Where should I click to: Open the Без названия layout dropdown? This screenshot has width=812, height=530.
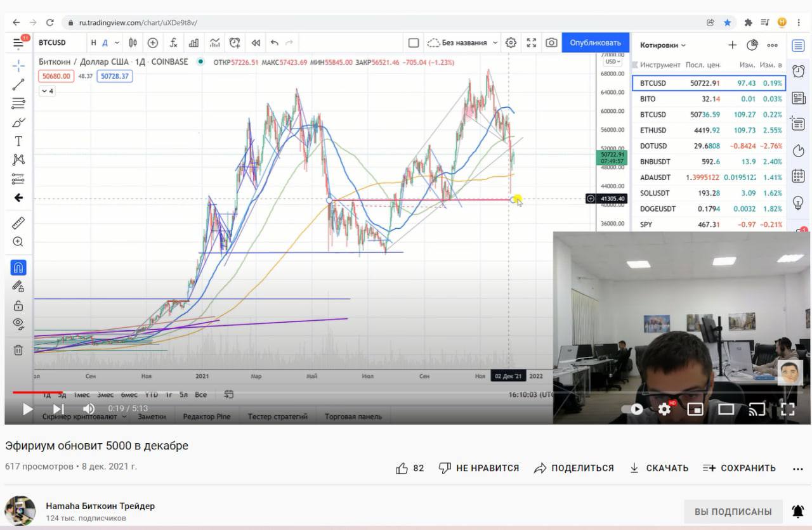pyautogui.click(x=462, y=43)
